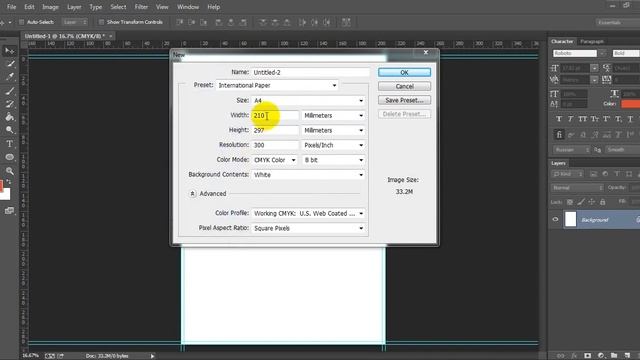This screenshot has width=640, height=360.
Task: Open the Height units Millimeters dropdown
Action: pyautogui.click(x=333, y=130)
